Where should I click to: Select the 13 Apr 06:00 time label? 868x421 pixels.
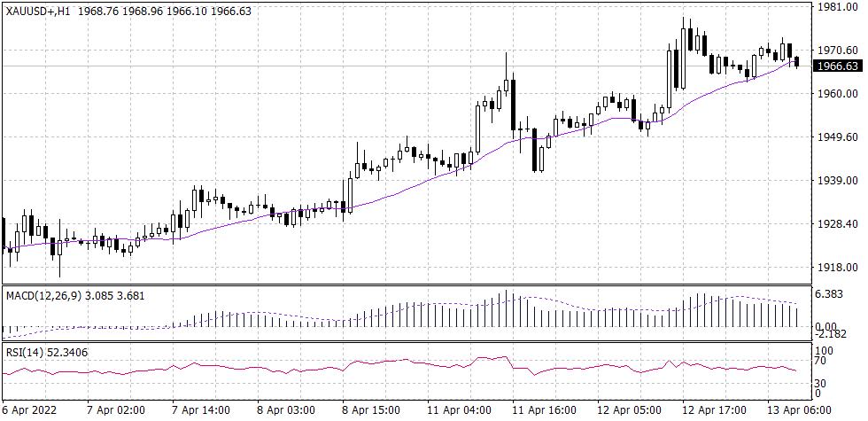(x=800, y=410)
